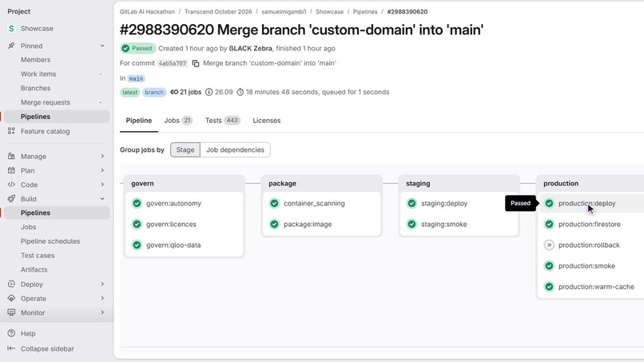Open Test cases in sidebar
This screenshot has width=644, height=362.
click(38, 255)
